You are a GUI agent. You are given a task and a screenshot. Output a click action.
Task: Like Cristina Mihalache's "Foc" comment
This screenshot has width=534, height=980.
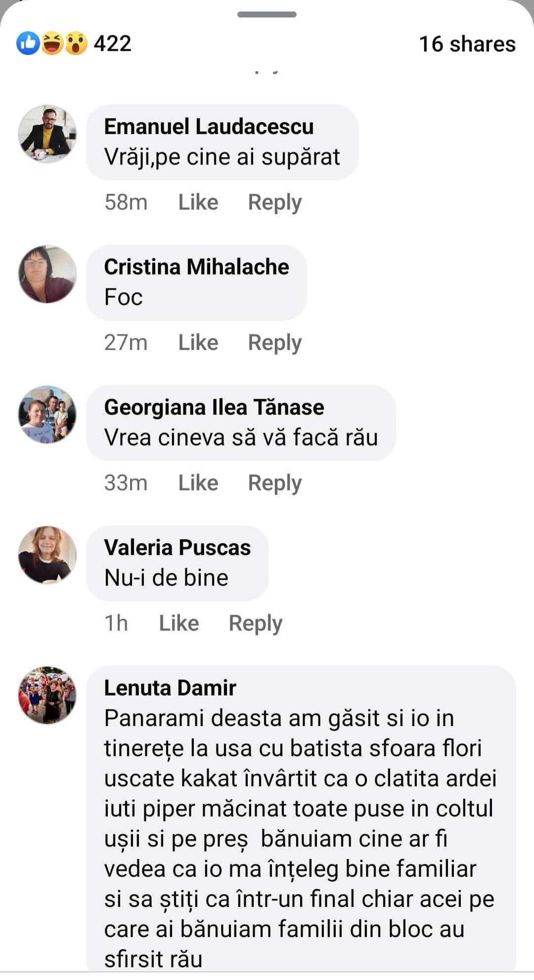coord(198,343)
